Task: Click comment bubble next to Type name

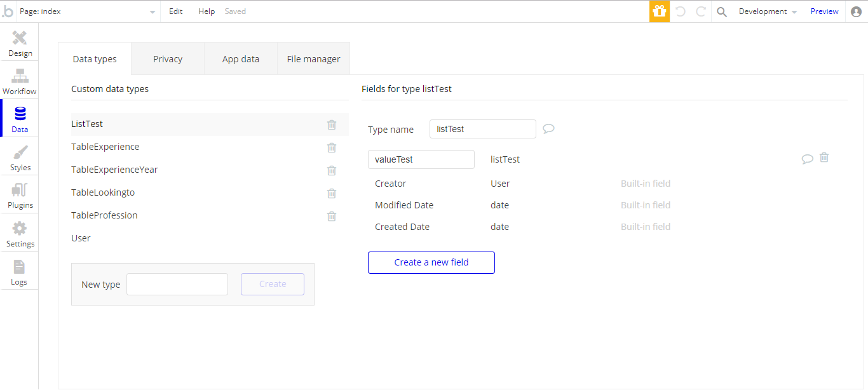Action: click(548, 129)
